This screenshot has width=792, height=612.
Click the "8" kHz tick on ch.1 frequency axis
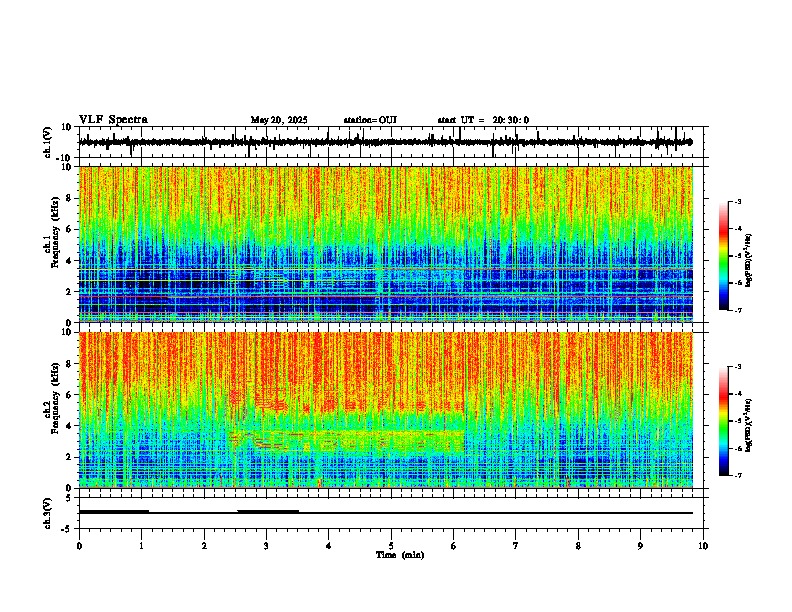(70, 198)
